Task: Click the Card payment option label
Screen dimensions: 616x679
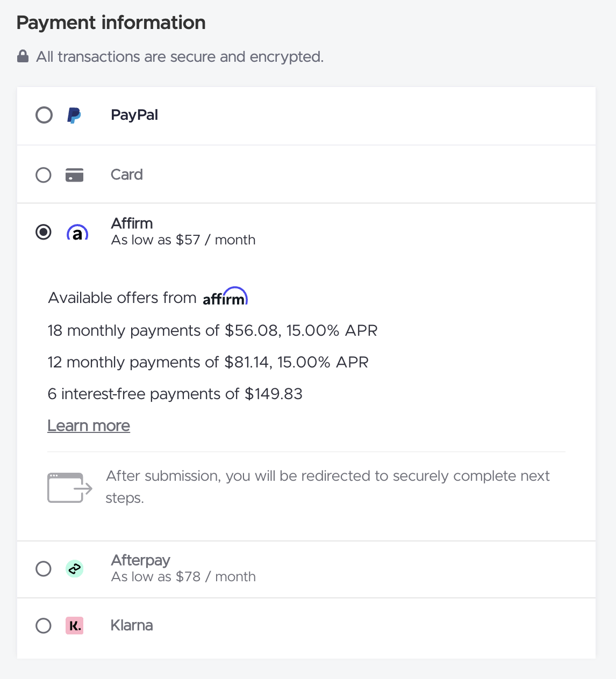Action: click(x=127, y=175)
